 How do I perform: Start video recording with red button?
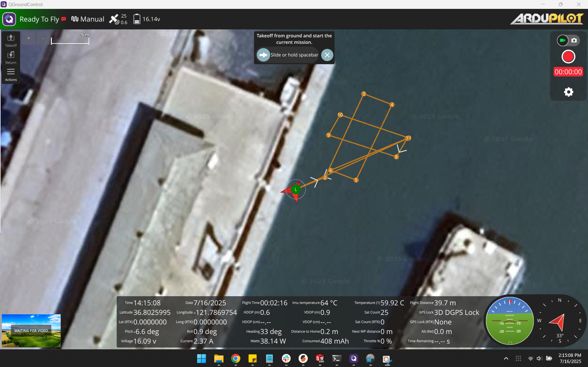(x=568, y=57)
